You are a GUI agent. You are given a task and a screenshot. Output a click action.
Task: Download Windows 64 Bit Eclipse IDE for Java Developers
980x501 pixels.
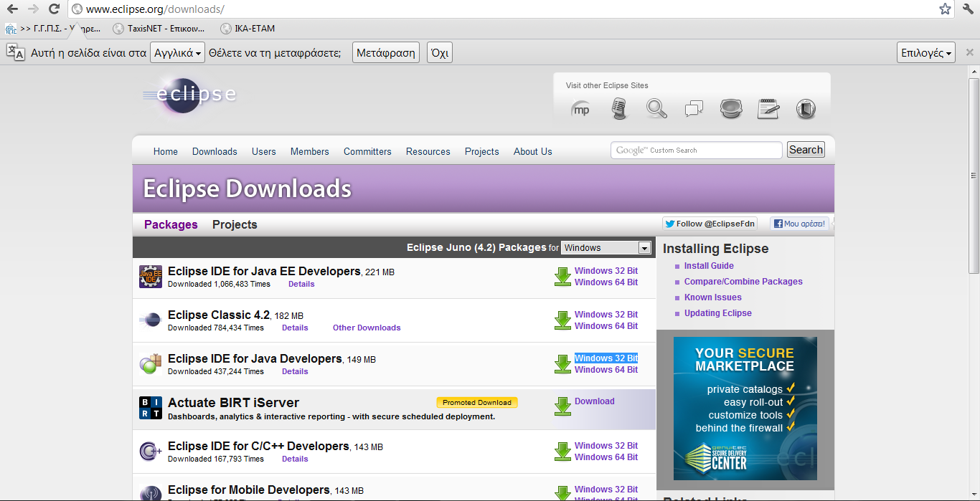(x=606, y=370)
